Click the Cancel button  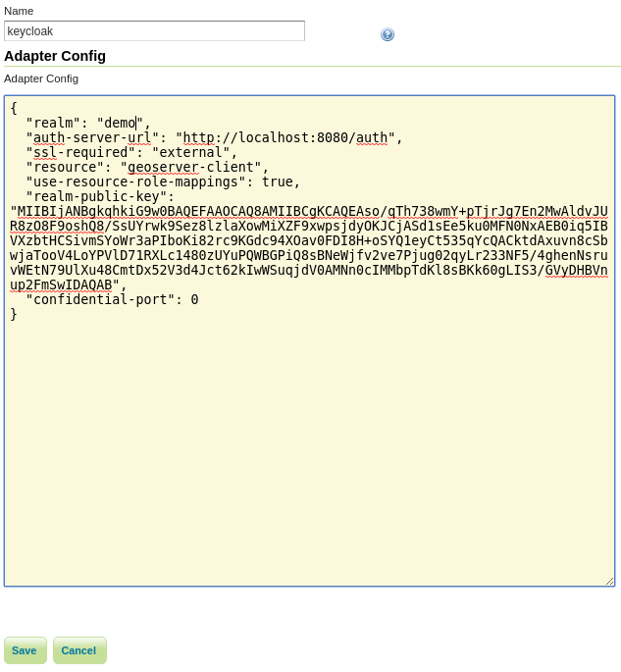coord(78,650)
